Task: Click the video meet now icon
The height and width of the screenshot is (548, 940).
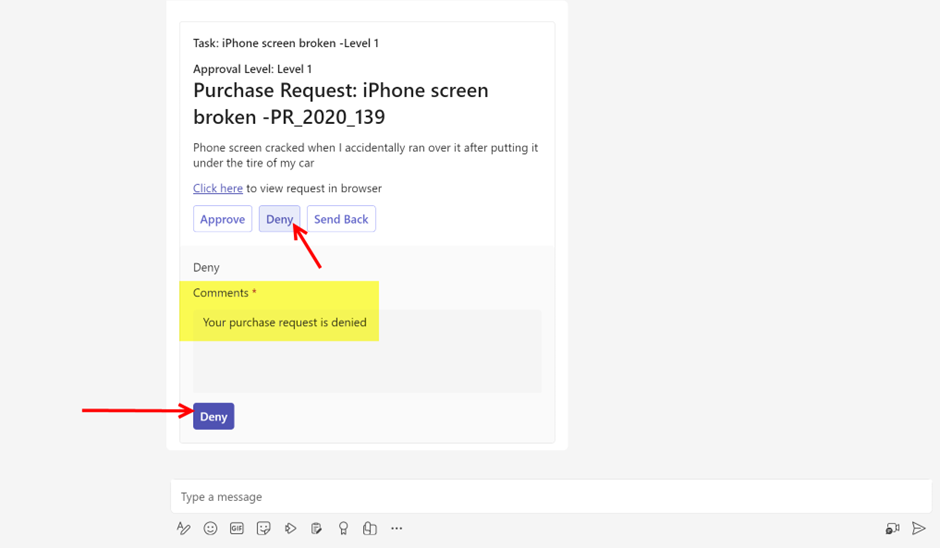Action: tap(892, 528)
